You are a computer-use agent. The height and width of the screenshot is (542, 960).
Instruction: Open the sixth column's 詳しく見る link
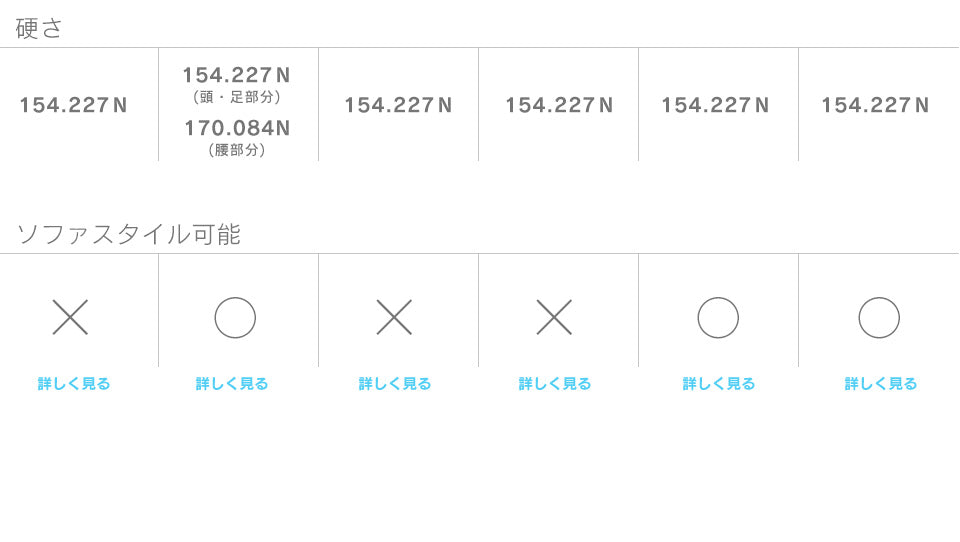(881, 383)
